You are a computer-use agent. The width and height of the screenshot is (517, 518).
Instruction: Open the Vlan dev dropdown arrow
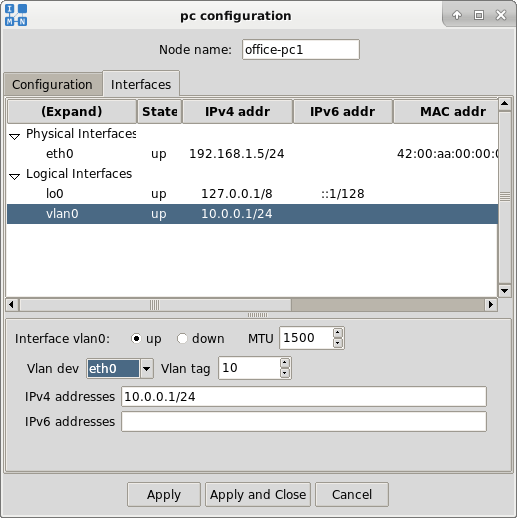[x=146, y=369]
